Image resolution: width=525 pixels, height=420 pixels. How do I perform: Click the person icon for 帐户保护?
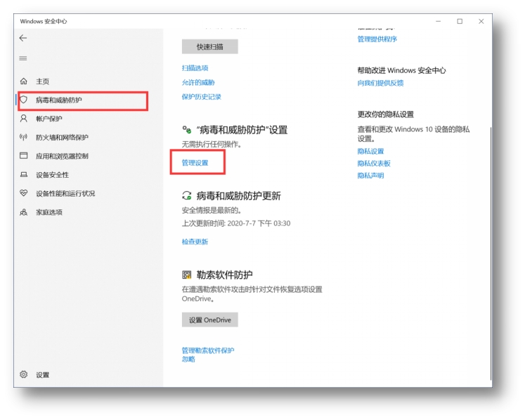click(24, 119)
